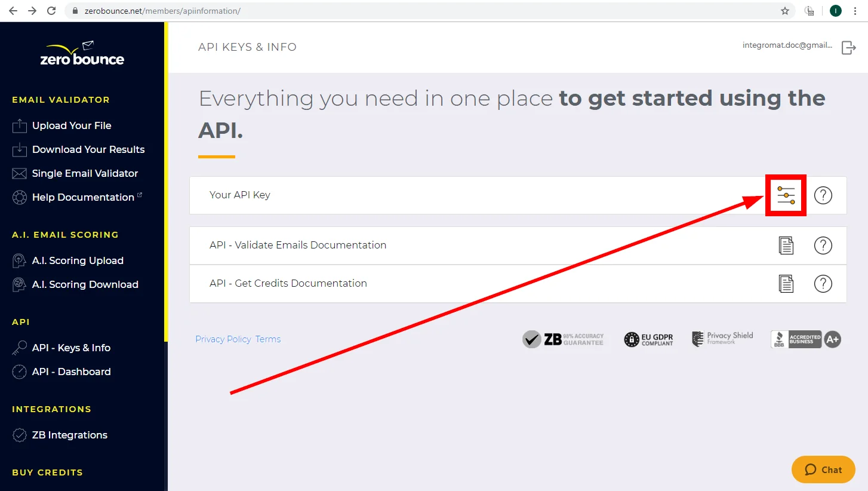Screen dimensions: 868x491
Task: Open the Privacy Policy link
Action: pos(223,339)
